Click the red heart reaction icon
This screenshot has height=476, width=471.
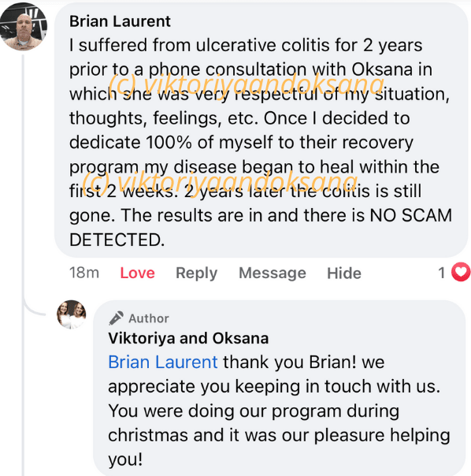click(x=461, y=272)
